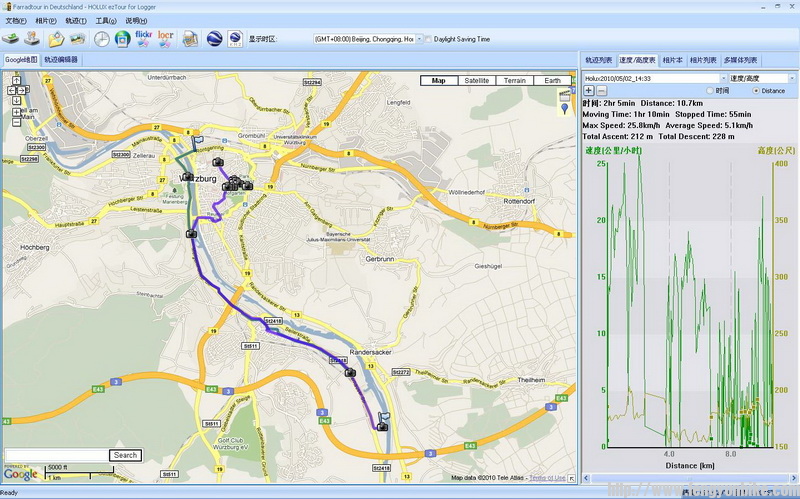This screenshot has height=499, width=800.
Task: Click the KMZ export toolbar icon
Action: (235, 39)
